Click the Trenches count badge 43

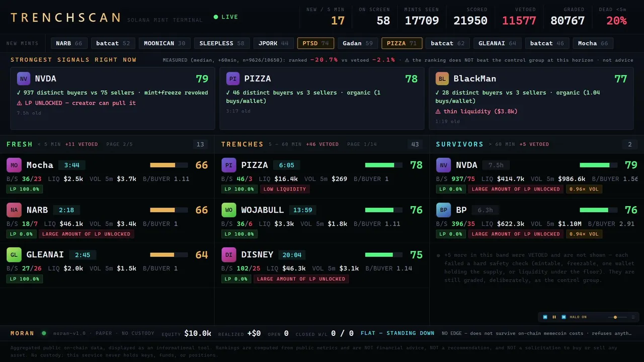tap(415, 144)
